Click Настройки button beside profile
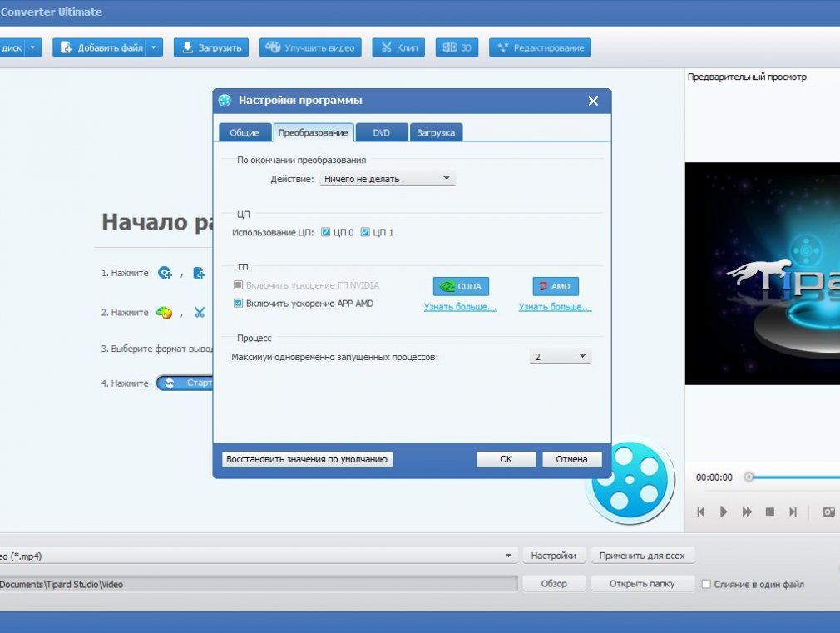The height and width of the screenshot is (633, 840). click(553, 556)
